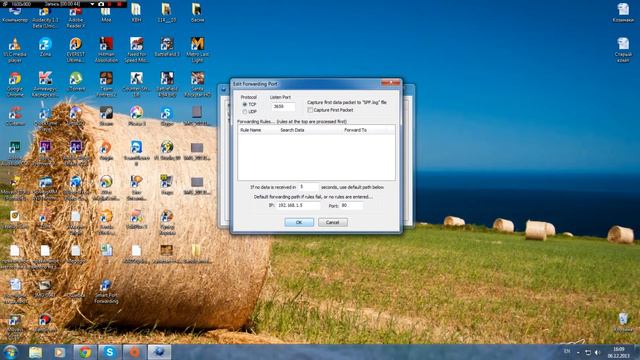Screen dimensions: 640x360
Task: Close the Edit Forwarding Port dialog
Action: [x=390, y=83]
